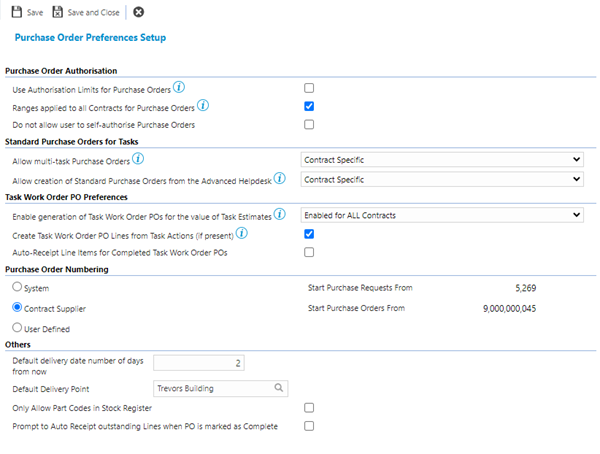Open the Enabled for ALL Contracts dropdown

tap(441, 215)
